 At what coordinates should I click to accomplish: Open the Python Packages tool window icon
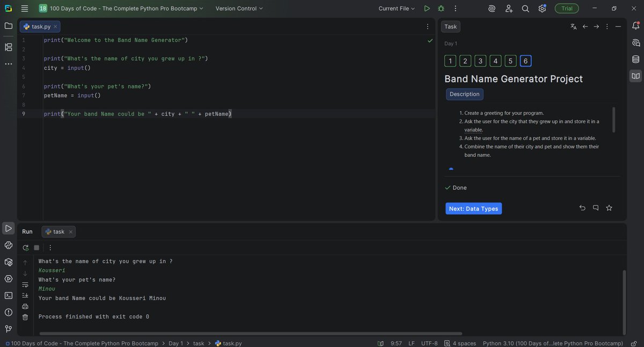(9, 262)
